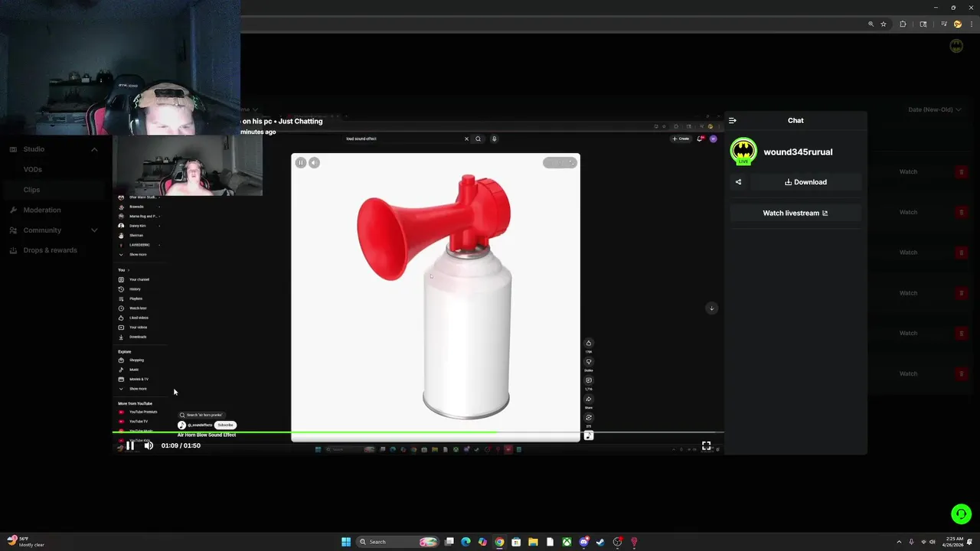The image size is (980, 551).
Task: Open Chrome's media controls icon
Action: coord(943,24)
